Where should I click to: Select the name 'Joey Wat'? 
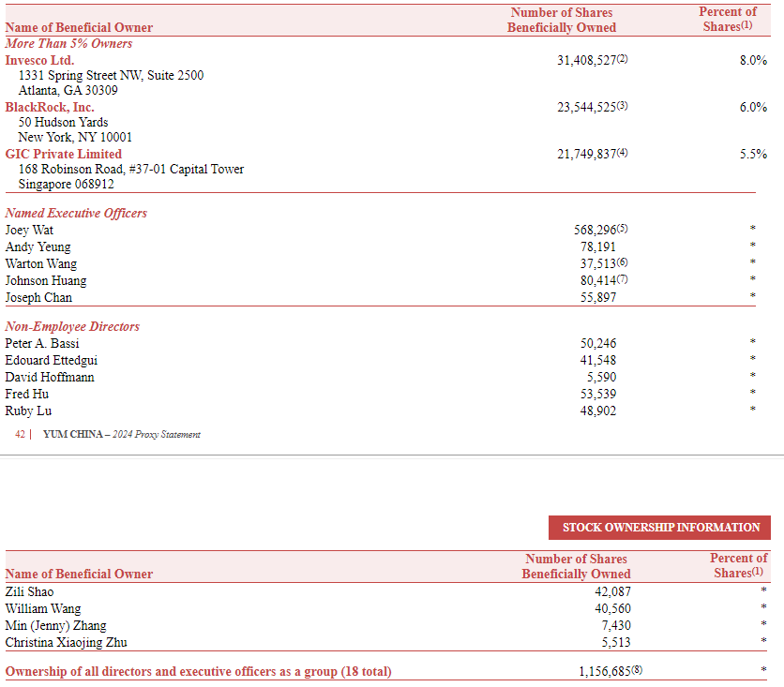point(29,231)
